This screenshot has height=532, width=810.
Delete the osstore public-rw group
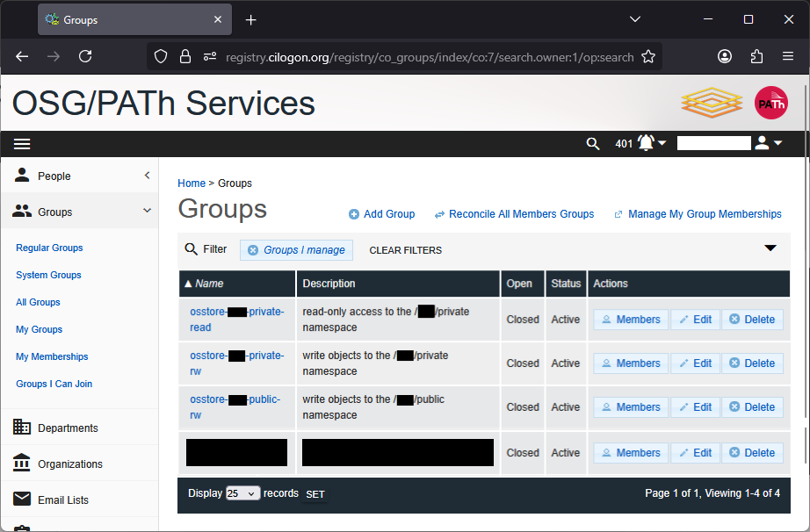752,406
